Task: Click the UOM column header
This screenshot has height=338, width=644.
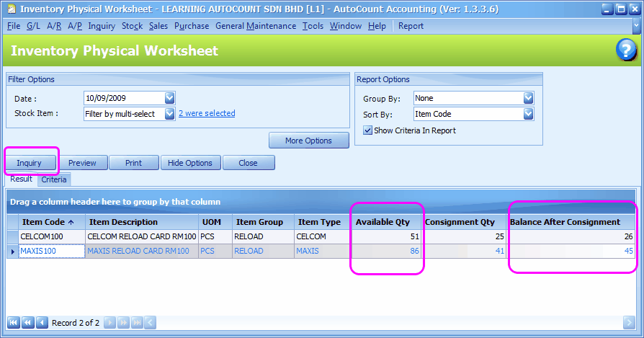Action: (215, 222)
